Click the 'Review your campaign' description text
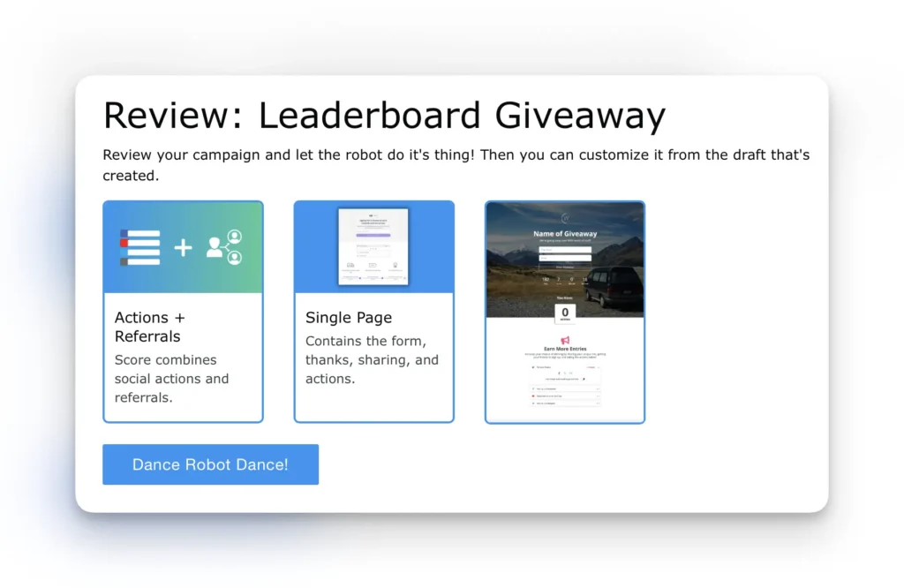Viewport: 904px width, 588px height. click(x=456, y=165)
